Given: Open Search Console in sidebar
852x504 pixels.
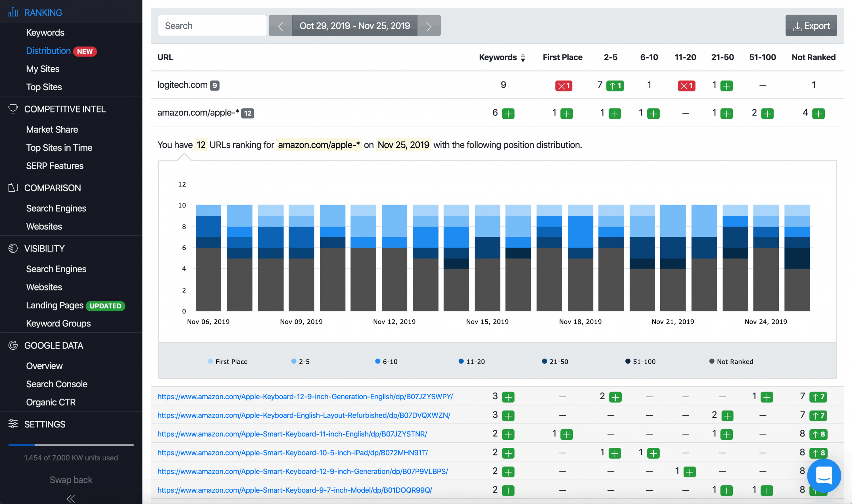Looking at the screenshot, I should 57,384.
